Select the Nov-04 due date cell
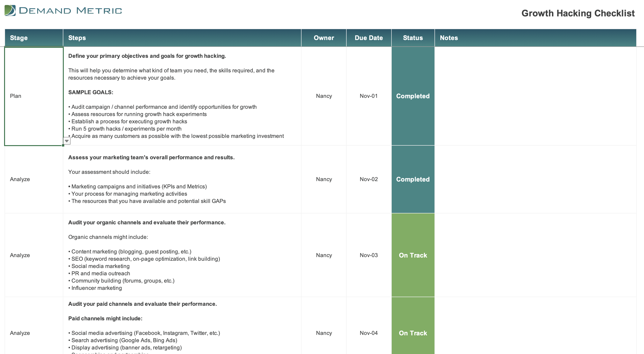Image resolution: width=644 pixels, height=354 pixels. [x=369, y=326]
